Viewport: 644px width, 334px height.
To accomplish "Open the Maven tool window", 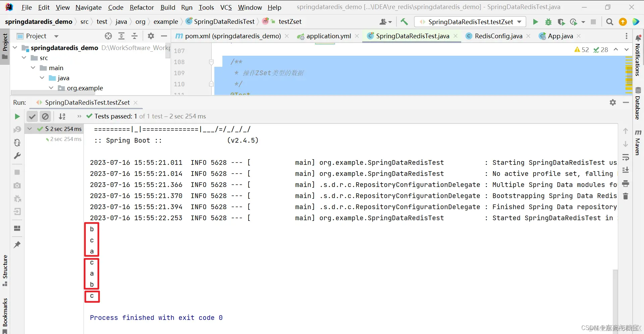I will coord(638,143).
